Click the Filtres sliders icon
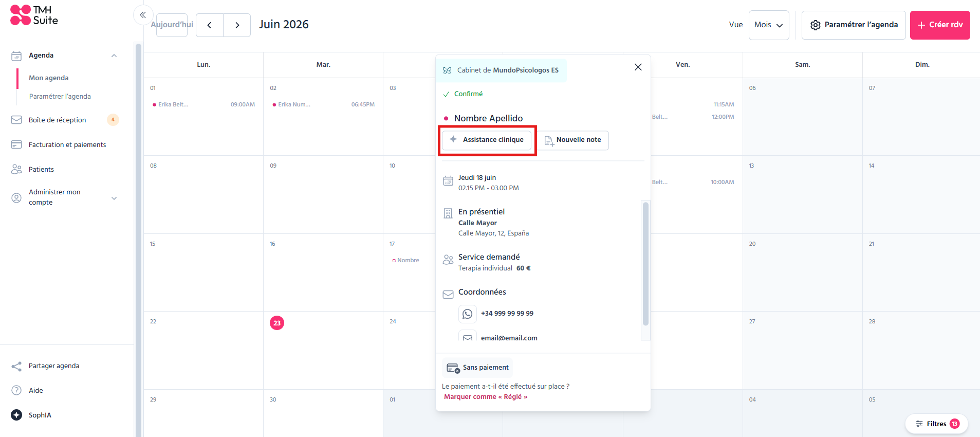 pyautogui.click(x=919, y=424)
